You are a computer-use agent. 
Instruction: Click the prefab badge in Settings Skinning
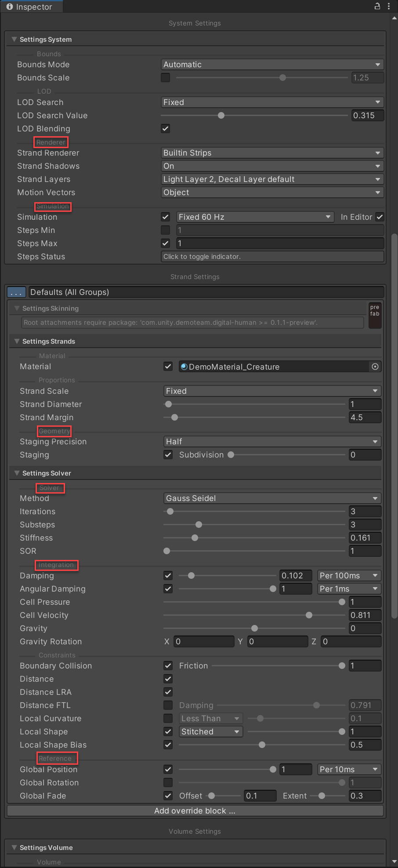(375, 315)
